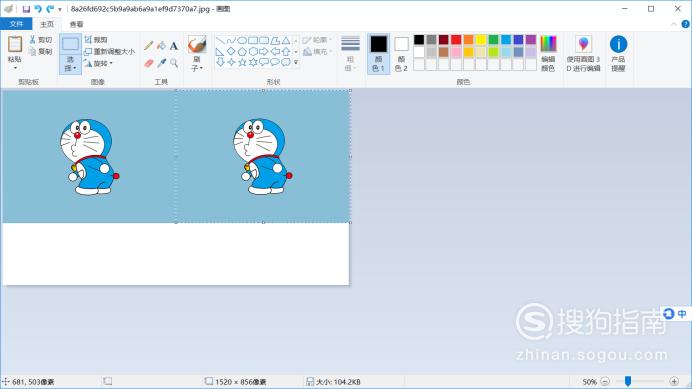Click the Paste clipboard icon
692x389 pixels.
(15, 44)
